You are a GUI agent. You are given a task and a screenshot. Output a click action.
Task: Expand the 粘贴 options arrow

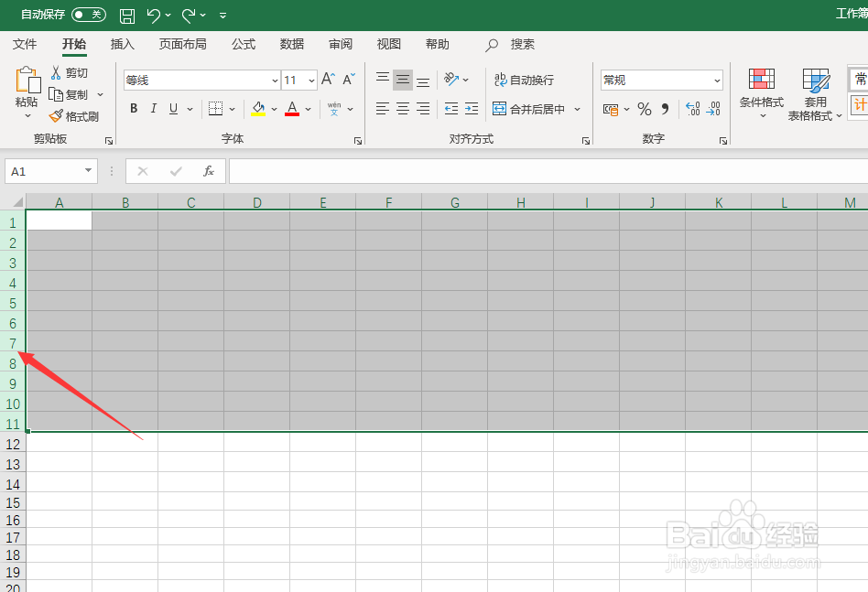(x=27, y=115)
